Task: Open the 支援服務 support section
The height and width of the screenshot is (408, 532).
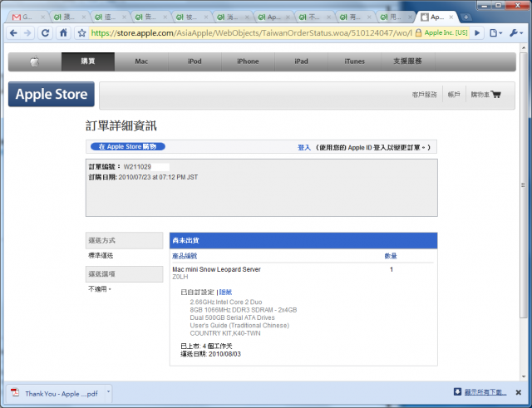Action: tap(408, 61)
